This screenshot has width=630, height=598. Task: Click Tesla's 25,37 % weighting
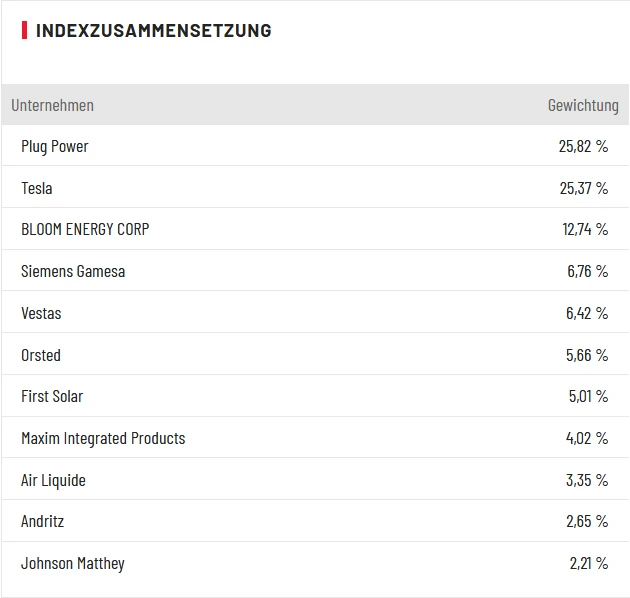(583, 188)
